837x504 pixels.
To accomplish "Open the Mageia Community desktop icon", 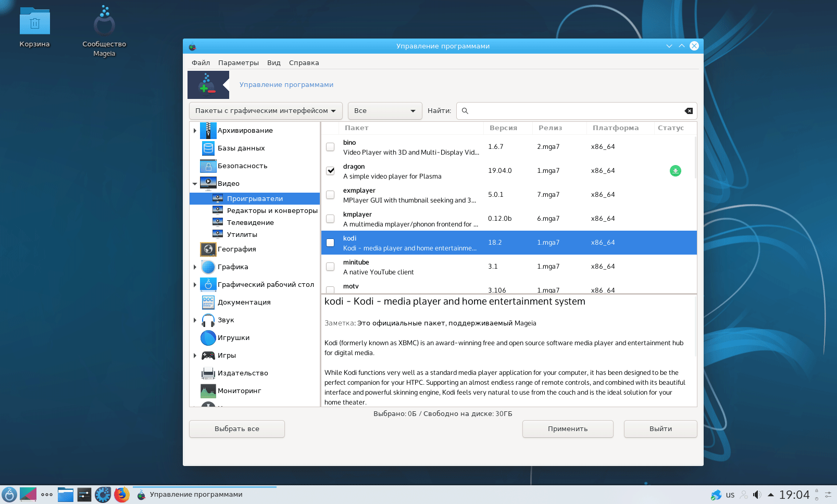I will (x=104, y=23).
